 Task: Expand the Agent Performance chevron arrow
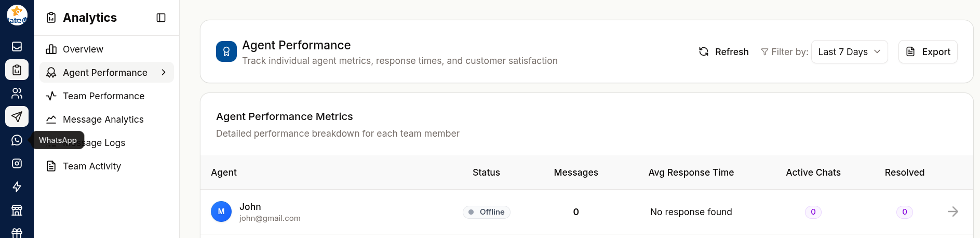point(164,72)
